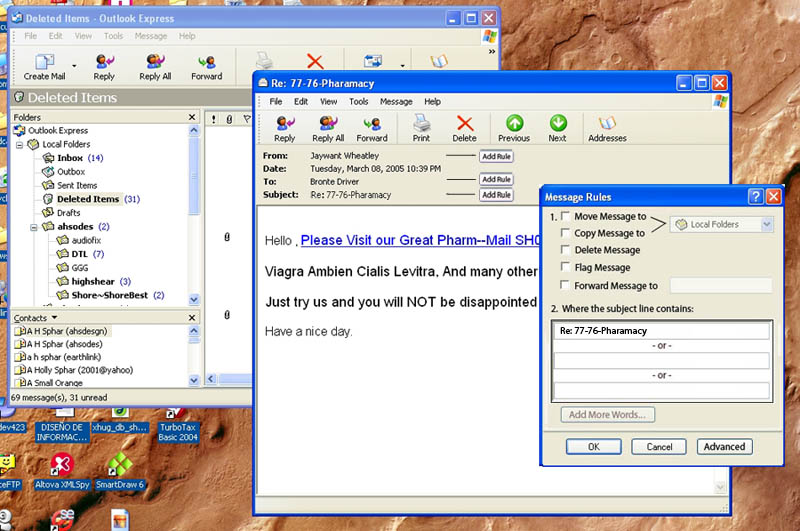Close the Contacts pane
Screen dimensions: 800x531
[x=192, y=318]
